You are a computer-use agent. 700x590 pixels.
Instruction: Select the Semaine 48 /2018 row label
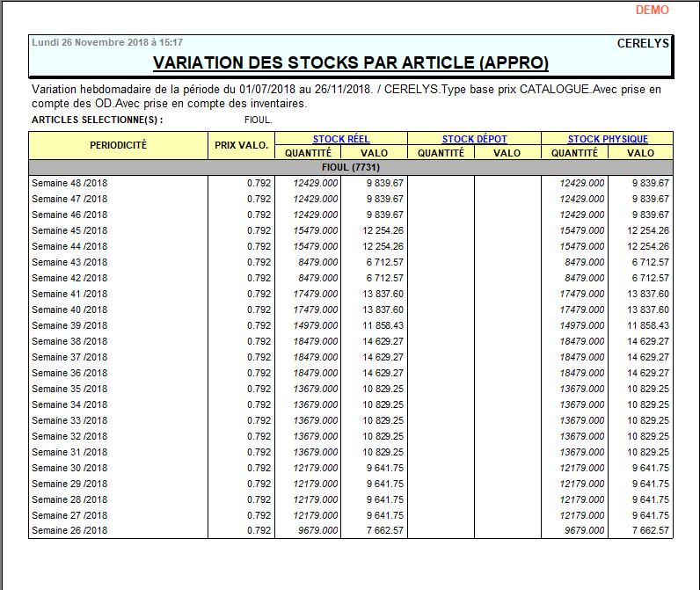(69, 183)
